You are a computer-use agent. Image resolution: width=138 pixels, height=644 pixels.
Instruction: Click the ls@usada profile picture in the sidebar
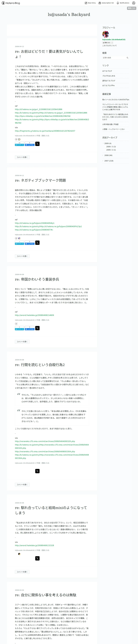(105, 34)
